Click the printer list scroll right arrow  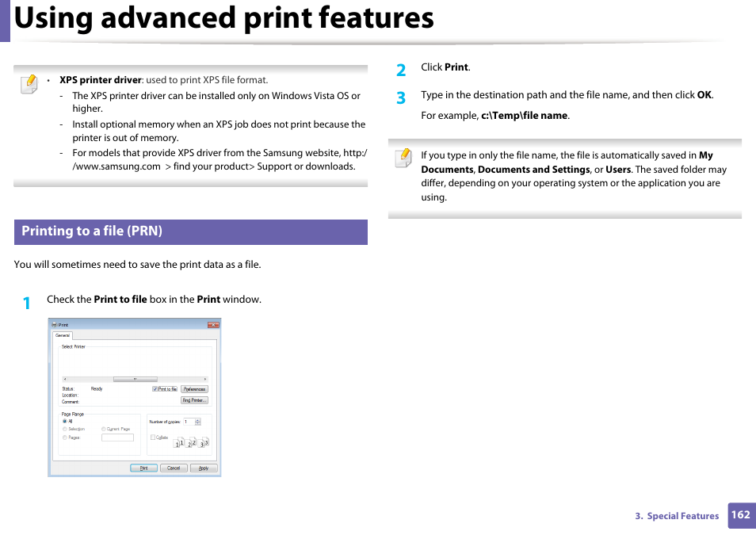tap(205, 379)
